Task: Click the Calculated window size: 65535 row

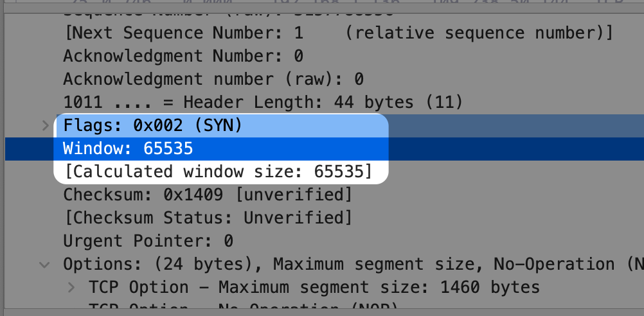Action: (218, 172)
